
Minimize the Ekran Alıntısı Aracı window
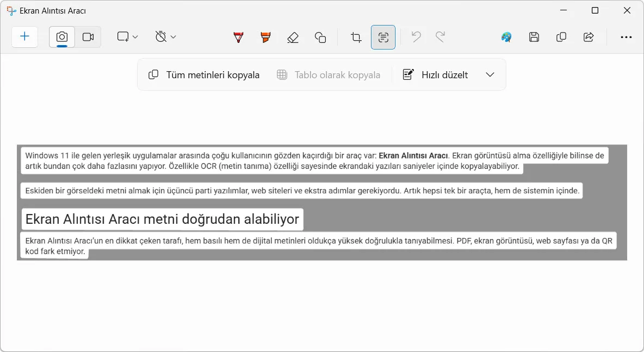tap(563, 11)
